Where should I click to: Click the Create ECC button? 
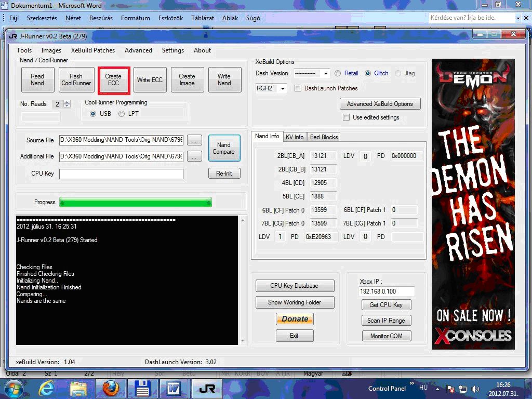(x=113, y=80)
